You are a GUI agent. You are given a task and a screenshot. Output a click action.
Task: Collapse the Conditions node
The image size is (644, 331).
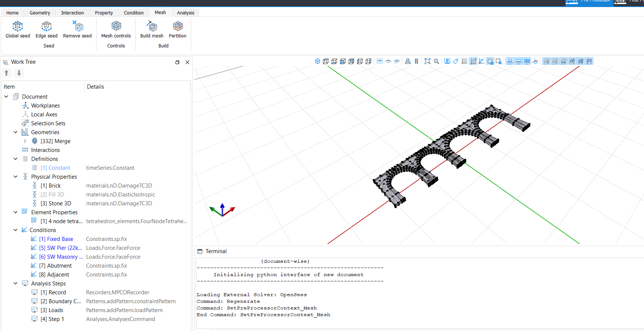coord(16,230)
